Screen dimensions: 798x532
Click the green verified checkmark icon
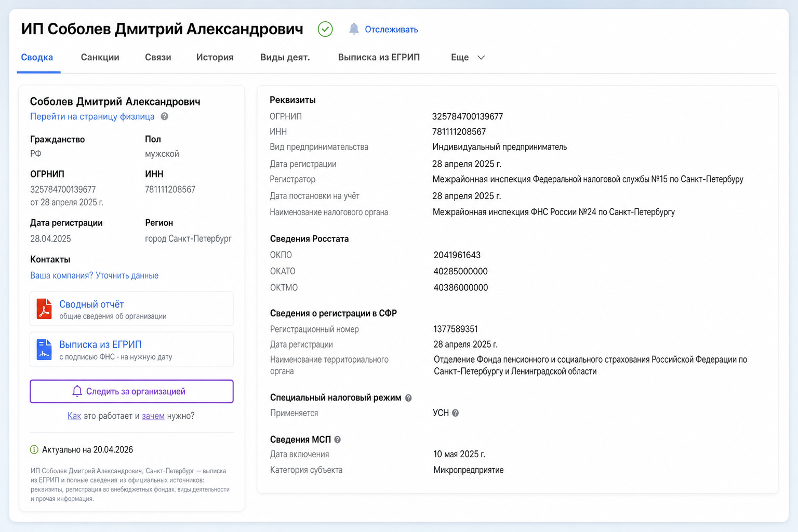click(x=325, y=29)
